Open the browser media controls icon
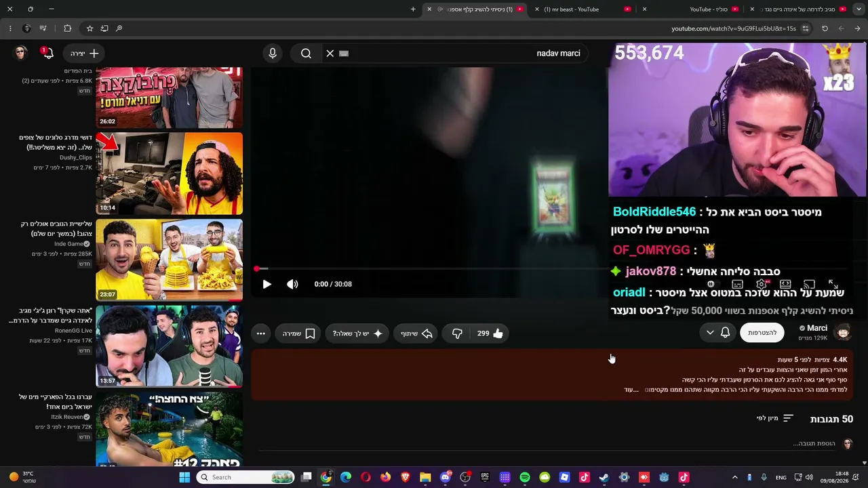Viewport: 868px width, 488px height. 43,28
